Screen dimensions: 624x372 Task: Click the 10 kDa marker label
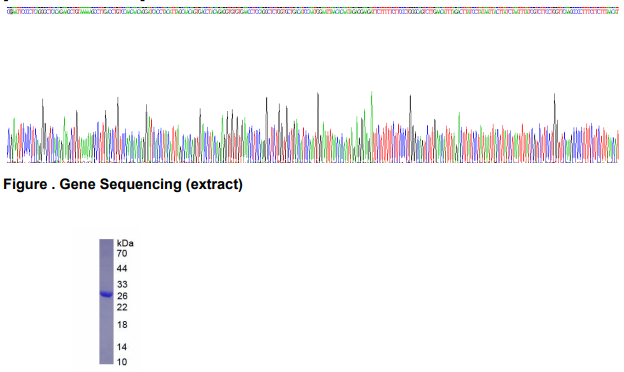click(122, 362)
